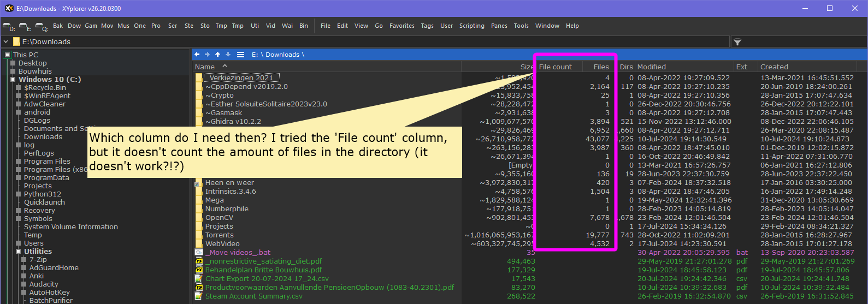
Task: Click the Downloads breadcrumb segment
Action: click(282, 55)
